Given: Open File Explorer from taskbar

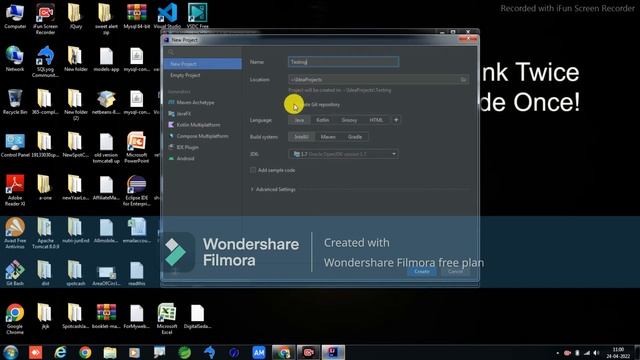Looking at the screenshot, I should click(x=110, y=352).
